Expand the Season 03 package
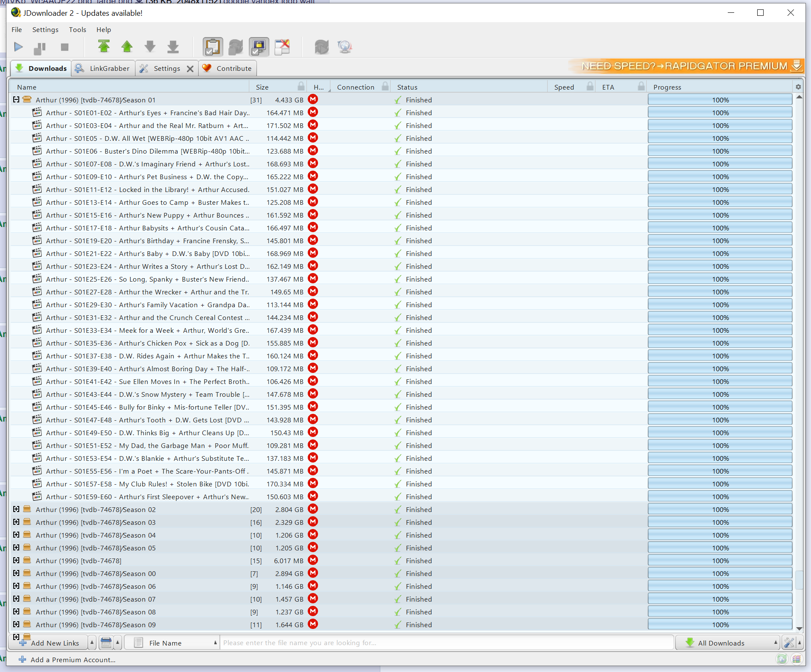 tap(16, 522)
